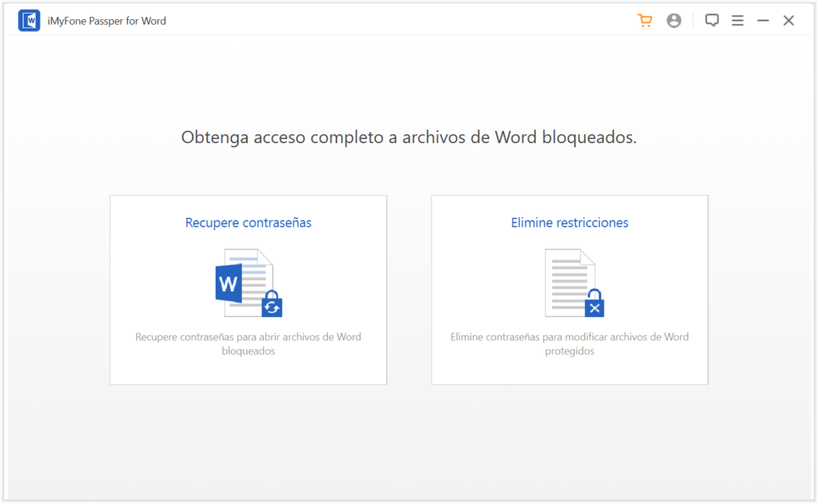Open the Elimine restricciones mode
The image size is (818, 504).
pos(569,222)
